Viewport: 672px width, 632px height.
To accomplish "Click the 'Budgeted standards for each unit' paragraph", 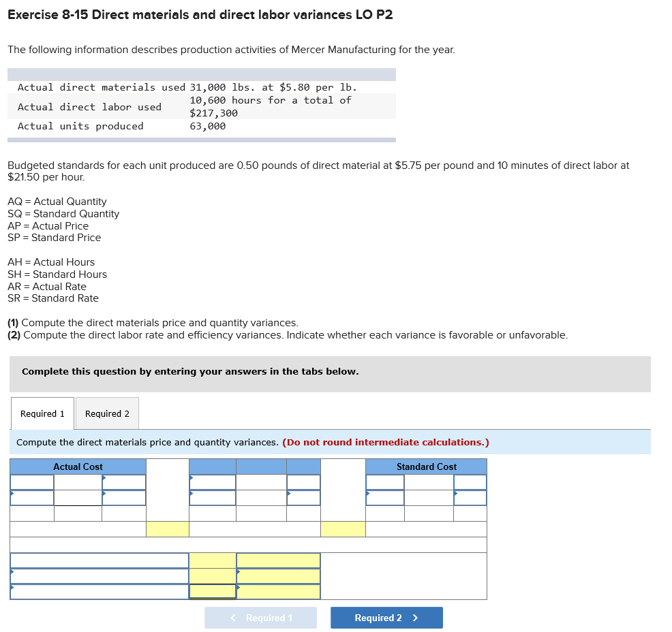I will tap(318, 171).
